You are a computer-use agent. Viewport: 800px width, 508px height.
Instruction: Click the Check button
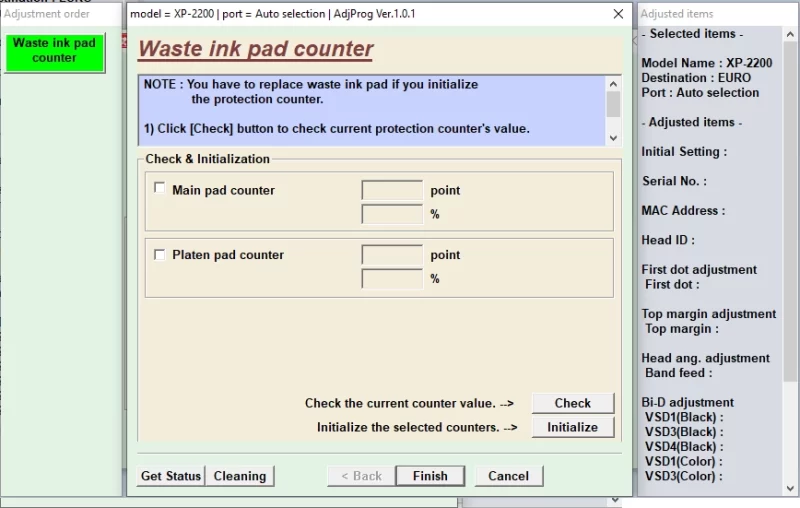click(x=572, y=403)
